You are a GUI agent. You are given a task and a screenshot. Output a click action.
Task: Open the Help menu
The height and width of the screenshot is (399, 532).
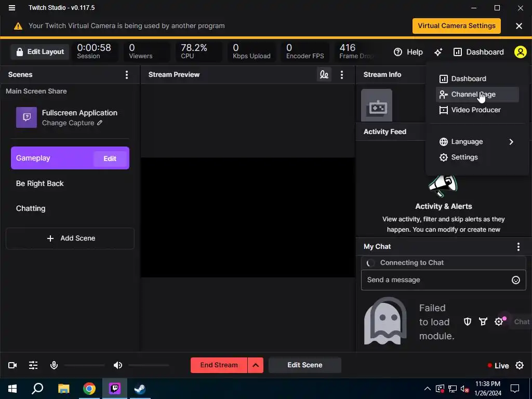tap(408, 52)
